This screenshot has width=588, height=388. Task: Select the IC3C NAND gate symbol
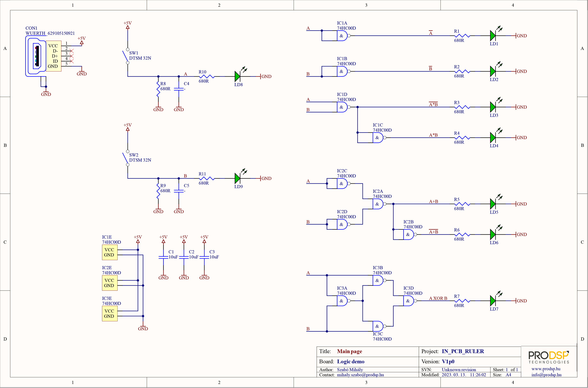click(379, 326)
